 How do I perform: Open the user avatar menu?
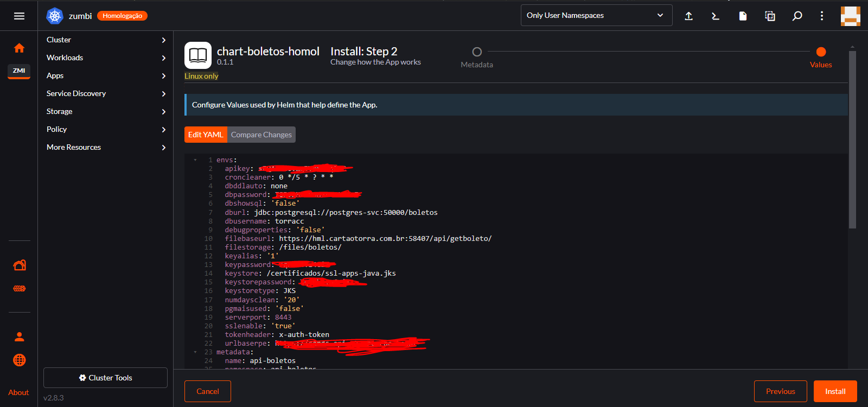click(x=850, y=16)
